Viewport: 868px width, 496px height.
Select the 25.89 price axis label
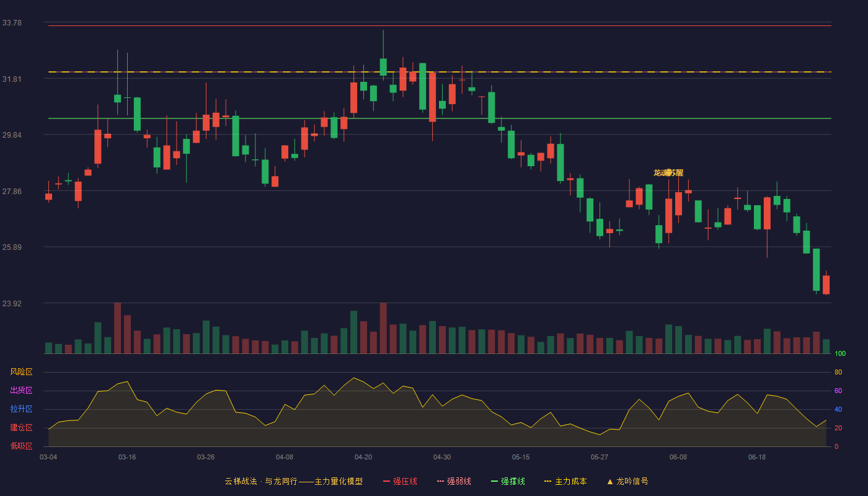pos(12,247)
